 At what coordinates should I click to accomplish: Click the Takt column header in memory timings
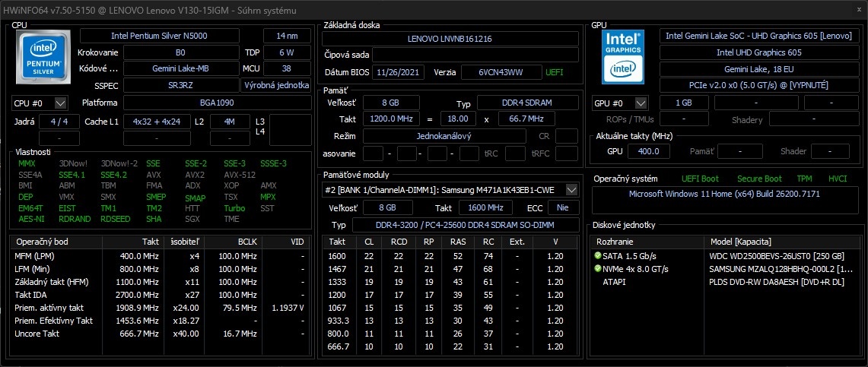point(337,241)
